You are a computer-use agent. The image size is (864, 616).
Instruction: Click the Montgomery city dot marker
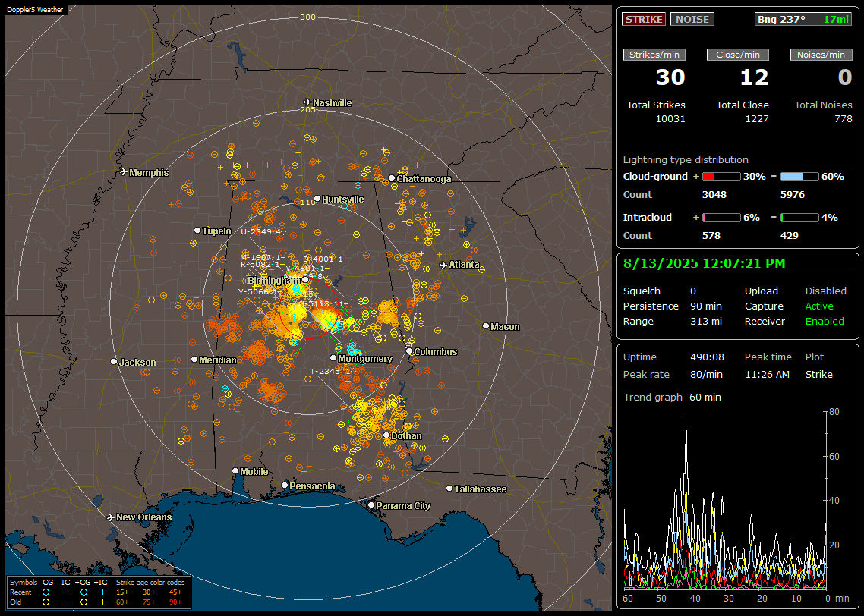coord(333,358)
